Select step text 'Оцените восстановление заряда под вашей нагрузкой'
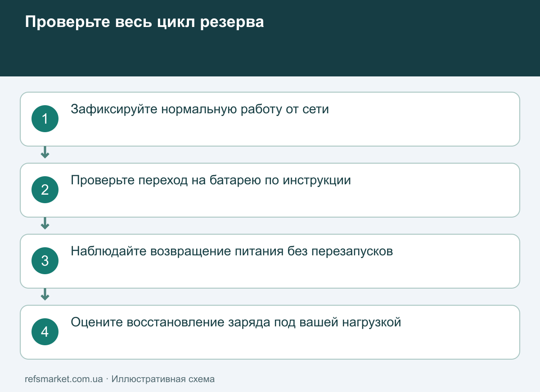This screenshot has width=540, height=392. coord(236,322)
